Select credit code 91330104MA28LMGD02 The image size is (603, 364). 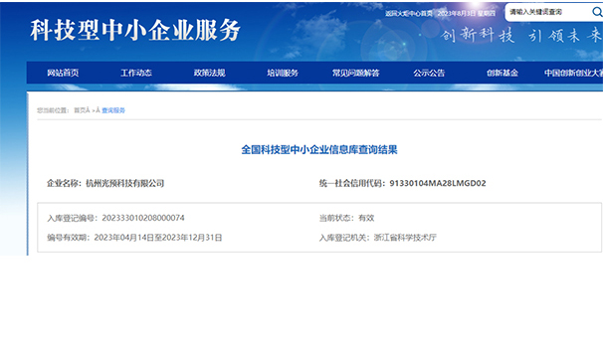tap(438, 183)
